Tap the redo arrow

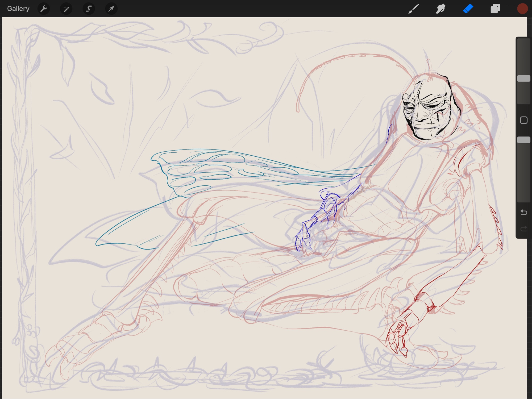(x=523, y=229)
